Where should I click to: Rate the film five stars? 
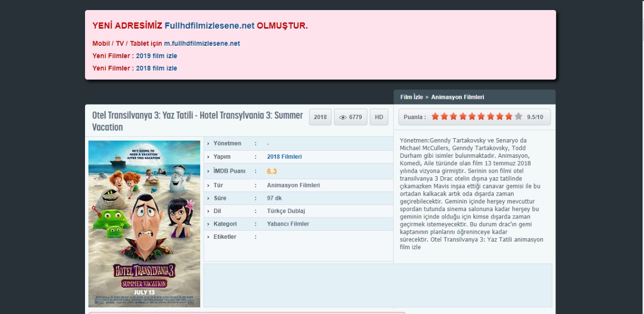(472, 117)
